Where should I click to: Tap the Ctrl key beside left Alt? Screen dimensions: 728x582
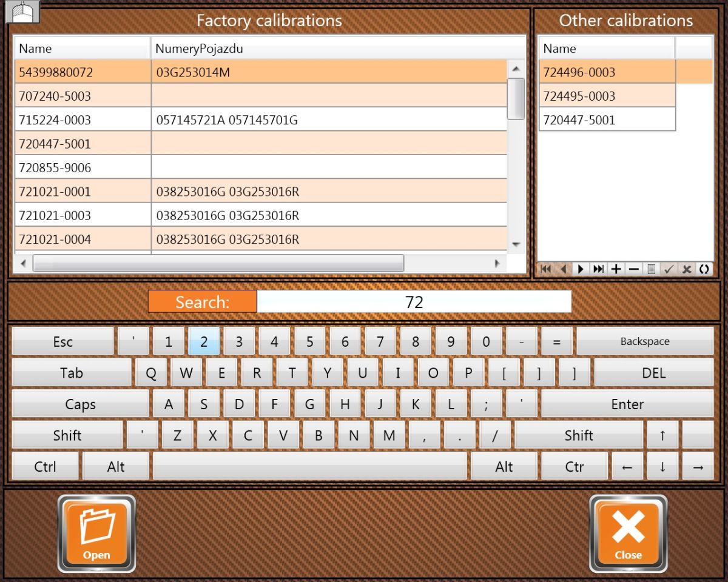point(45,466)
